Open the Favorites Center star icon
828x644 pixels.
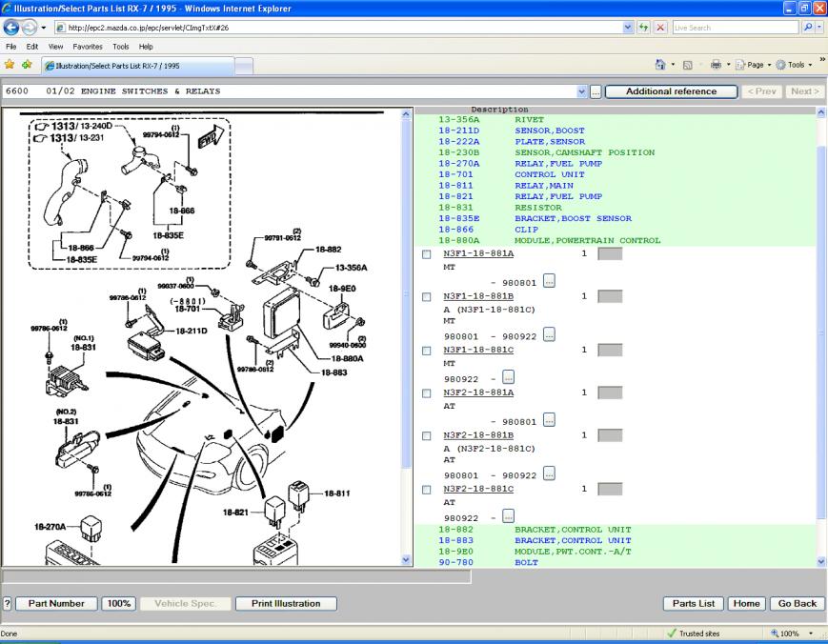point(10,65)
